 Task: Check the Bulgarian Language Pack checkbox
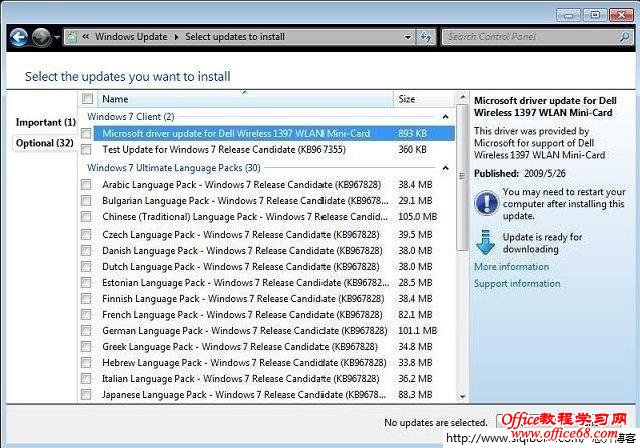pyautogui.click(x=86, y=201)
